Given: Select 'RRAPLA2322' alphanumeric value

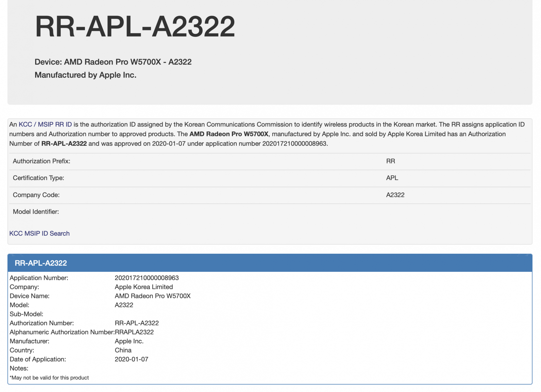Looking at the screenshot, I should 134,332.
